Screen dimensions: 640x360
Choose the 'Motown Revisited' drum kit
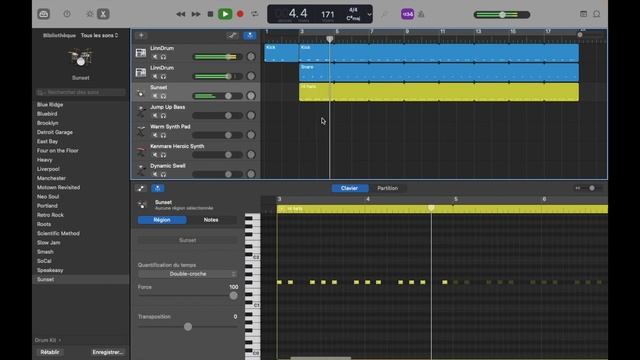[58, 187]
